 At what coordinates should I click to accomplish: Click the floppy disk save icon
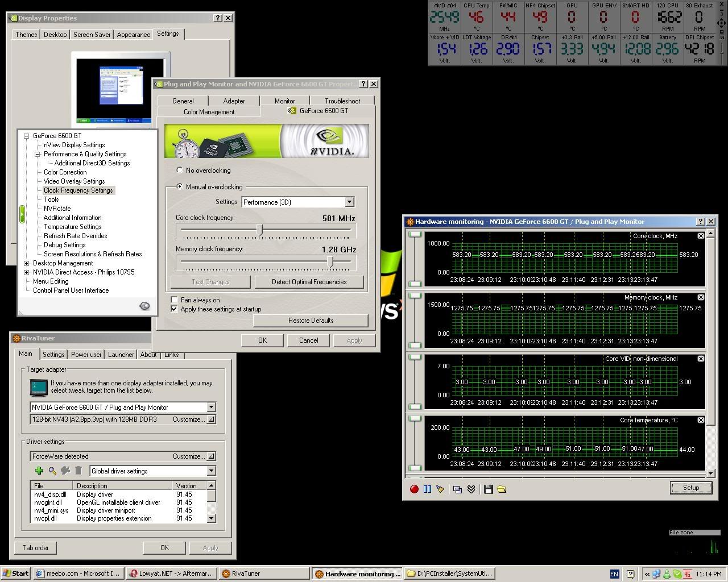488,489
